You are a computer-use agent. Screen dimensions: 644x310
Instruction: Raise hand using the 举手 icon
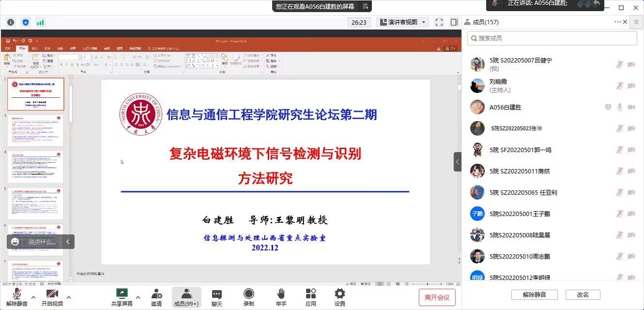(281, 294)
